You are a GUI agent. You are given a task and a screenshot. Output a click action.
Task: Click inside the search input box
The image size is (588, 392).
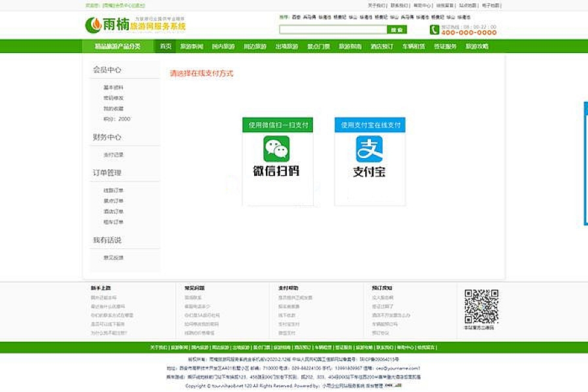(x=333, y=29)
